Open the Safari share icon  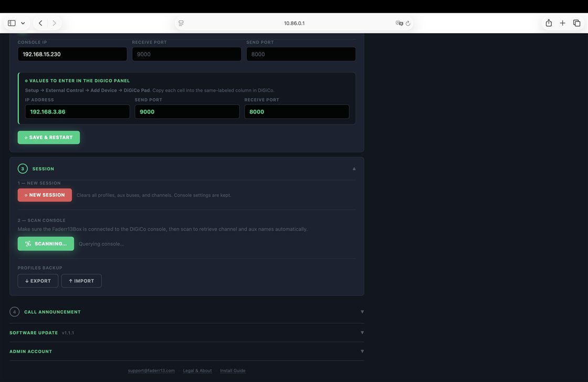click(x=549, y=23)
